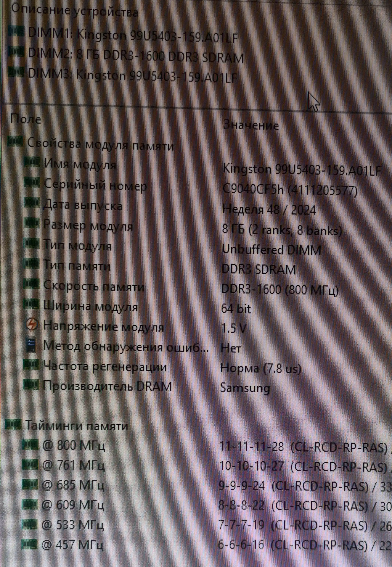Click the DIMM3 memory chip icon
This screenshot has height=567, width=392.
(16, 72)
